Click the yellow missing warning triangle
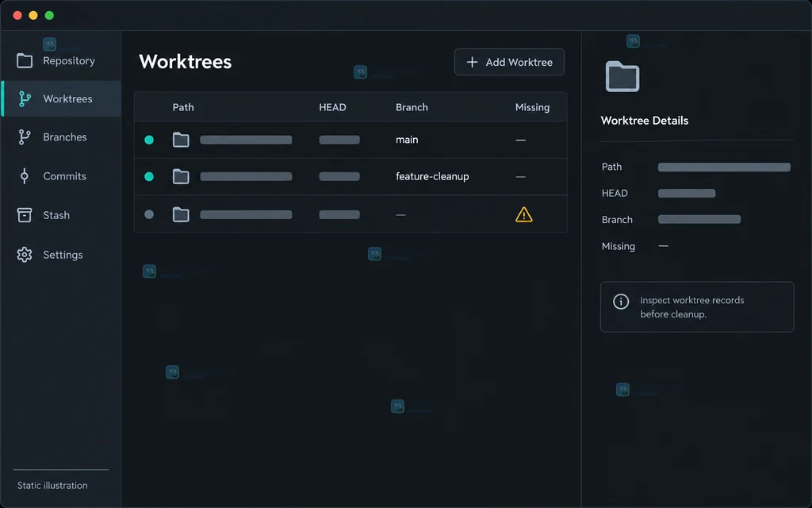This screenshot has width=812, height=508. [523, 214]
